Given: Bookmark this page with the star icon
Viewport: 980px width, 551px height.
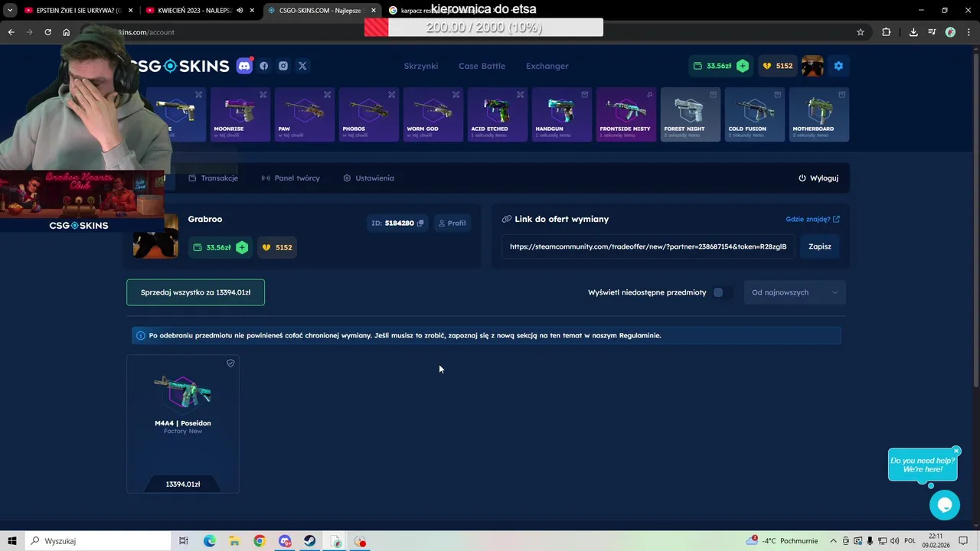Looking at the screenshot, I should 861,32.
